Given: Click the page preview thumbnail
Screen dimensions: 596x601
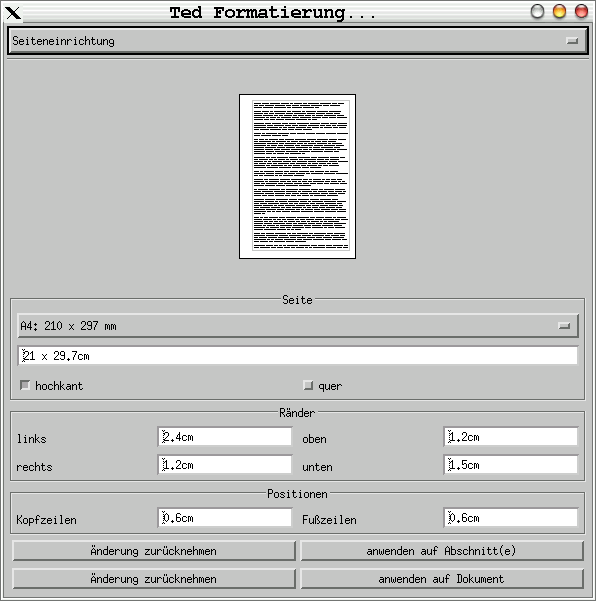Looking at the screenshot, I should 297,176.
